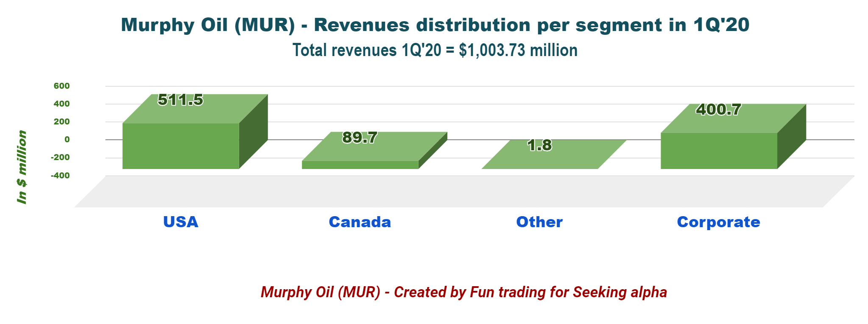Click the Corporate bar in the chart
The height and width of the screenshot is (324, 868).
coord(733,136)
